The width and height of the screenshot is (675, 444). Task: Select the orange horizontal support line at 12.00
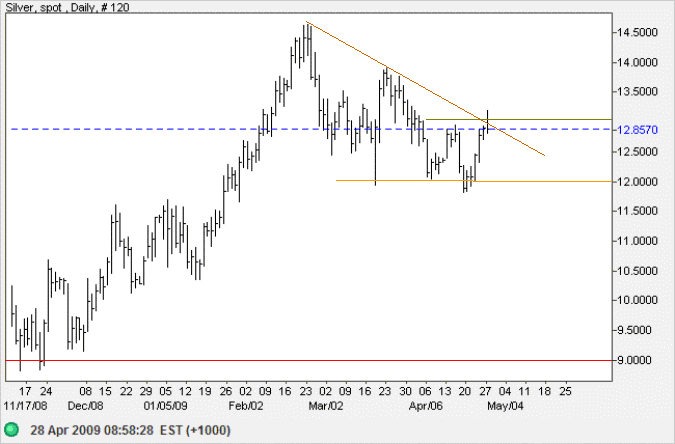[474, 181]
